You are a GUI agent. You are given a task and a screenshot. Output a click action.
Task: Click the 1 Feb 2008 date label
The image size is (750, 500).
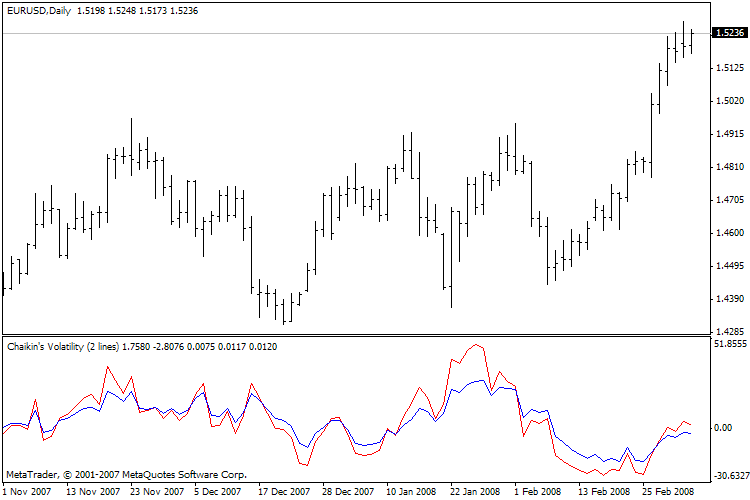[537, 491]
